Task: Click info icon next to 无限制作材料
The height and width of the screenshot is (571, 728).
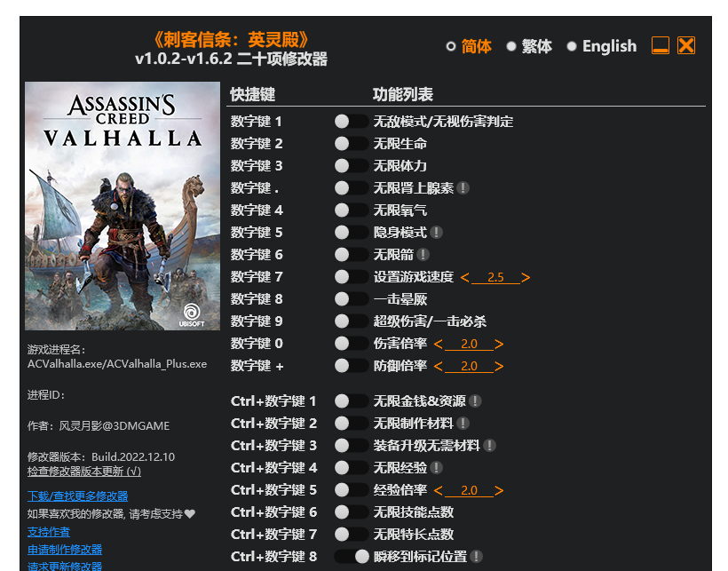Action: click(x=463, y=424)
